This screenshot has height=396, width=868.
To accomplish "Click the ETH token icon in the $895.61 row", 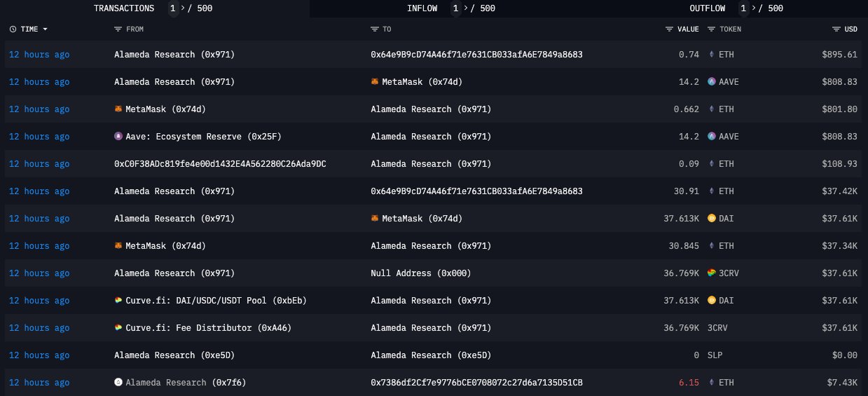I will coord(712,55).
